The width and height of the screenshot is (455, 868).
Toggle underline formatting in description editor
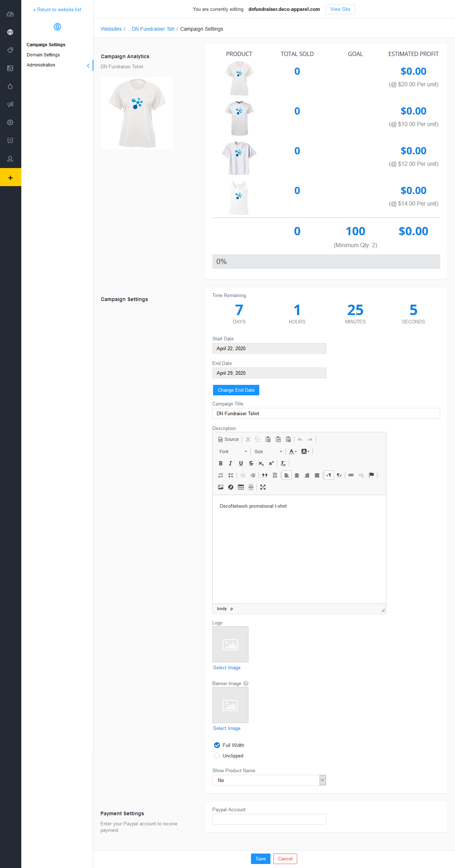(241, 463)
